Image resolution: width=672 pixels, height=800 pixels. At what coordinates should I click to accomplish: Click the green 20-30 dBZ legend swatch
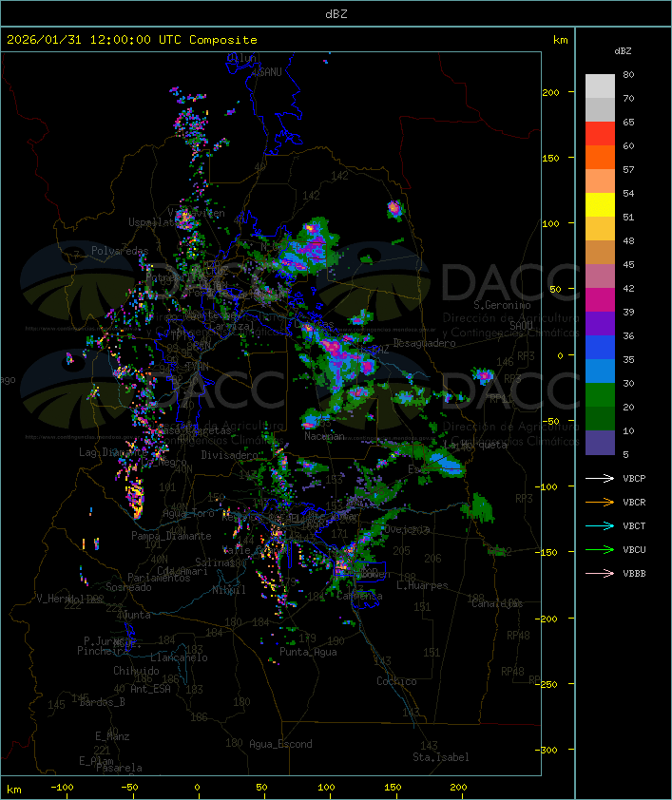click(x=600, y=395)
